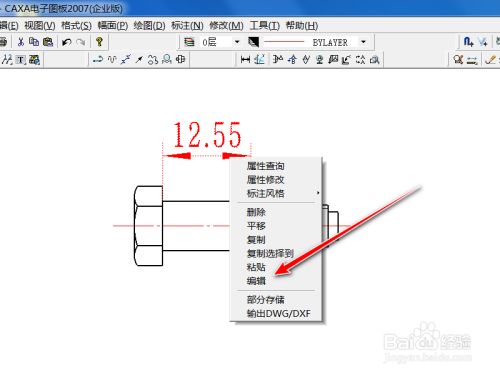Click the centerline symbol tool icon
The image size is (500, 375).
tap(180, 60)
